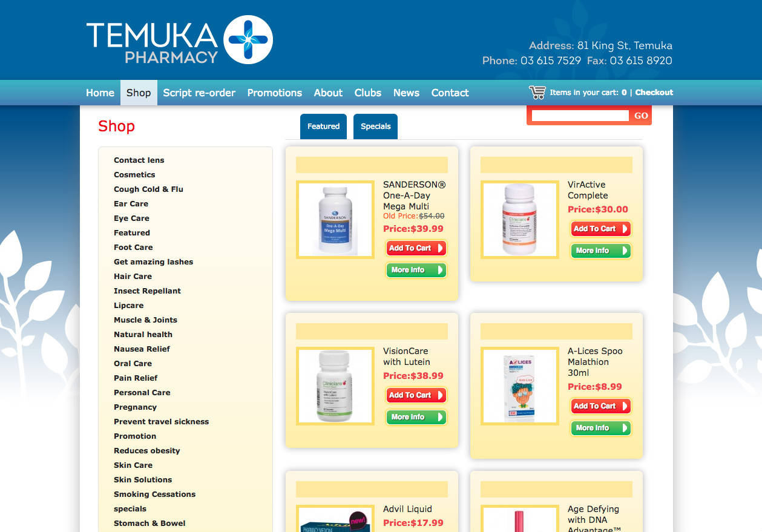Open Get amazing lashes category
The width and height of the screenshot is (762, 532).
pyautogui.click(x=154, y=262)
